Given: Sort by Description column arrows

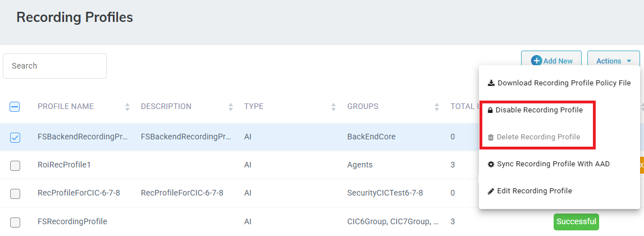Looking at the screenshot, I should point(231,107).
